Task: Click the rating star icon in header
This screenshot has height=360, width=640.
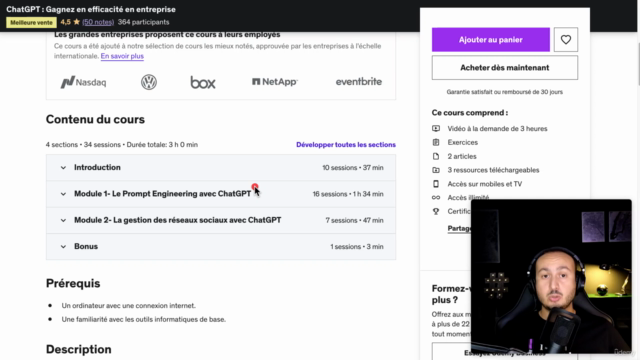Action: coord(76,22)
